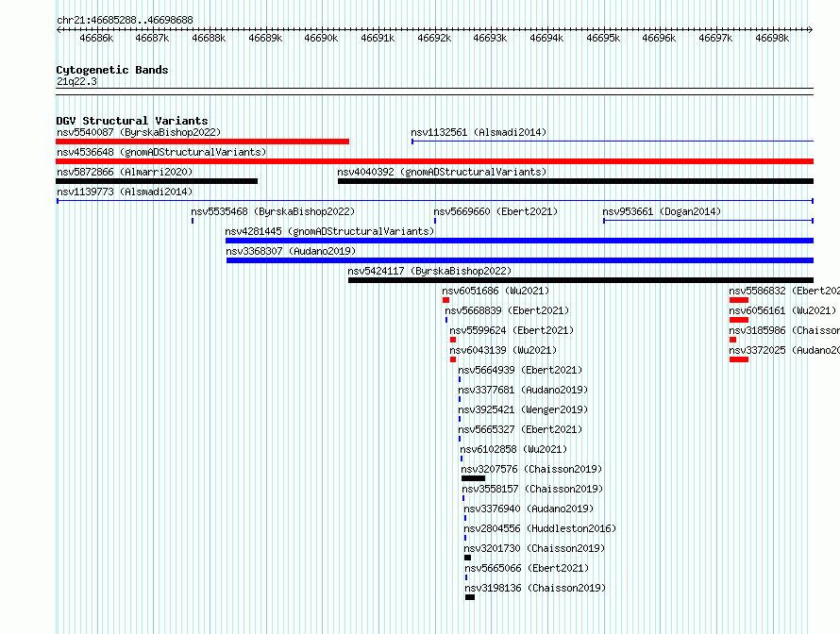Select the 21q22.3 cytogenetic band label
This screenshot has width=840, height=634.
(x=76, y=81)
